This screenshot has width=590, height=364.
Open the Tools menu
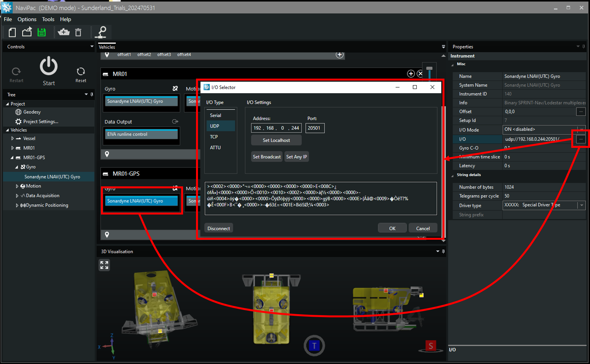pyautogui.click(x=48, y=19)
